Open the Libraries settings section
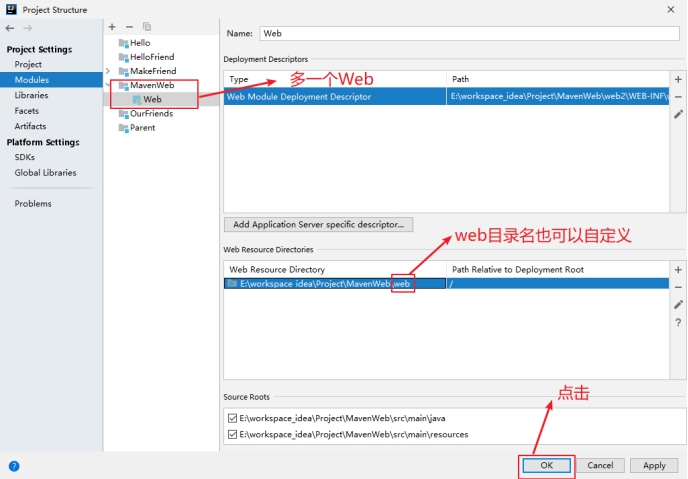Image resolution: width=688 pixels, height=479 pixels. [x=31, y=95]
